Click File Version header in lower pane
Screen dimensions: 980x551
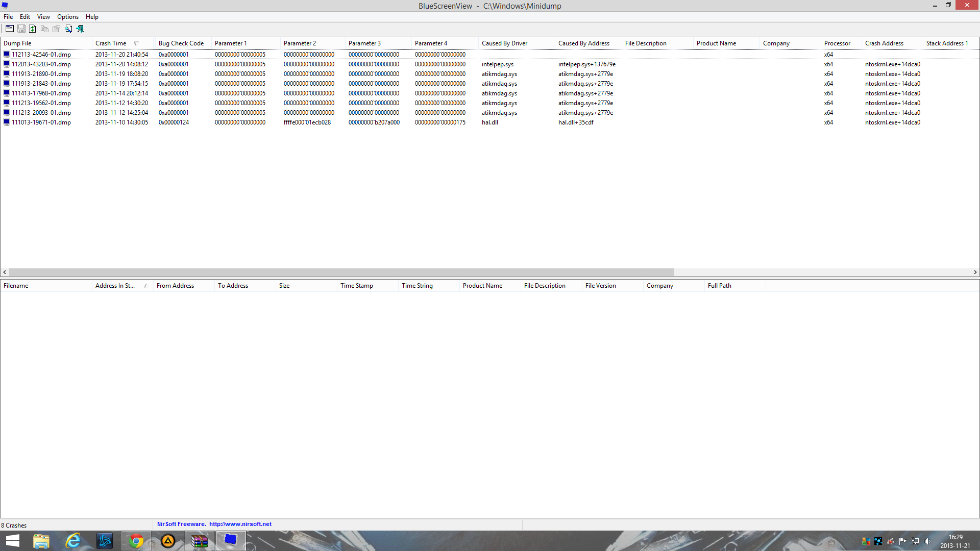pos(612,286)
